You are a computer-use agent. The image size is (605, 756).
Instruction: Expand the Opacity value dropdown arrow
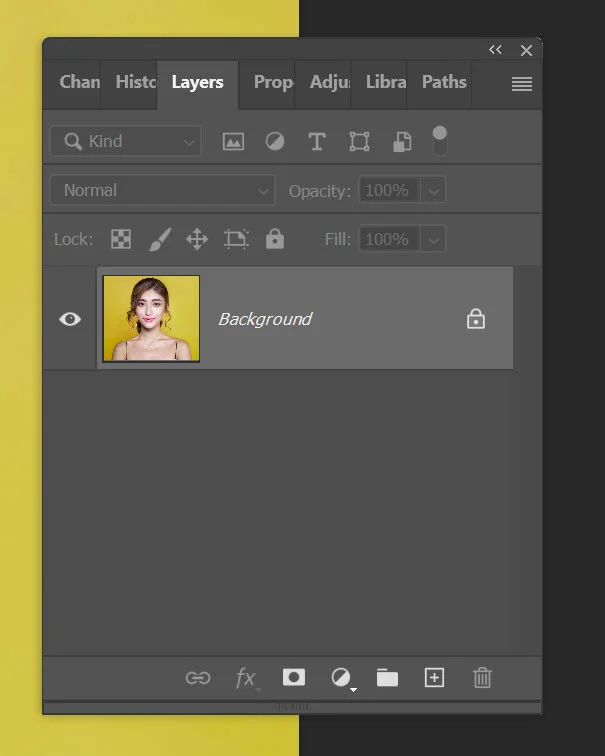point(433,190)
